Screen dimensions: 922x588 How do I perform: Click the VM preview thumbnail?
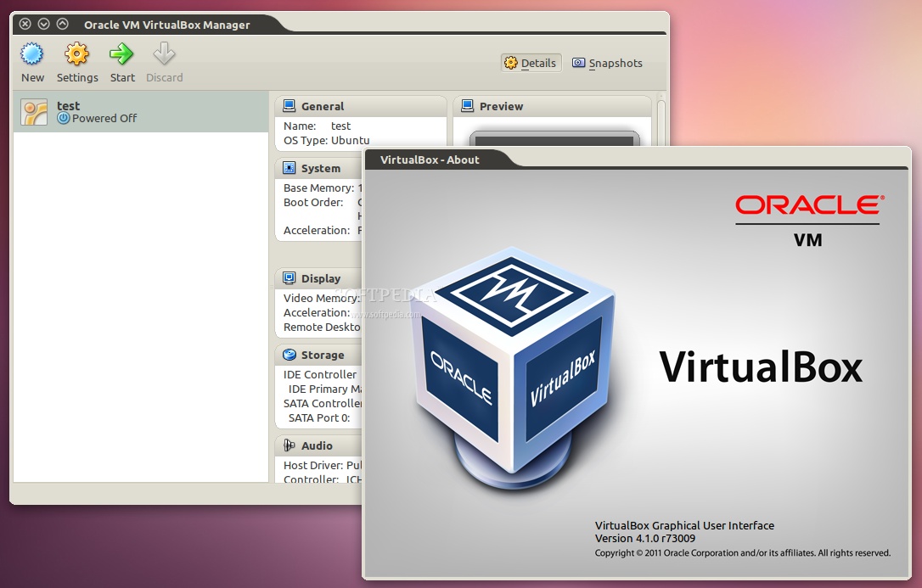pyautogui.click(x=554, y=138)
